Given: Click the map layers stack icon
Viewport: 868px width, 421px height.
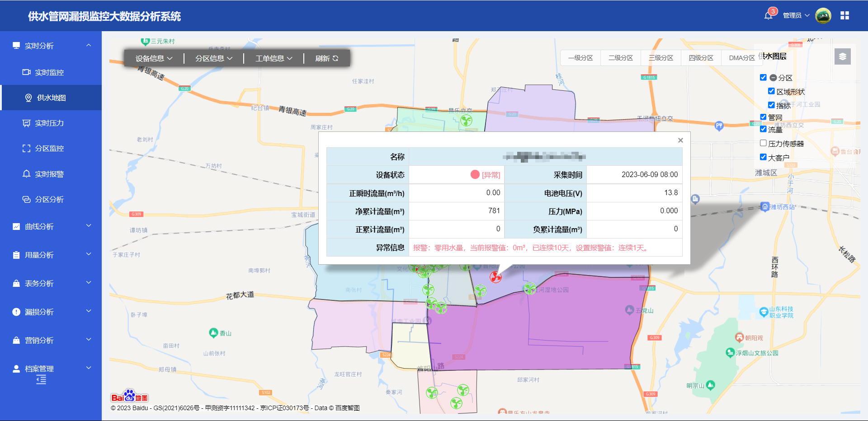Looking at the screenshot, I should [x=842, y=57].
